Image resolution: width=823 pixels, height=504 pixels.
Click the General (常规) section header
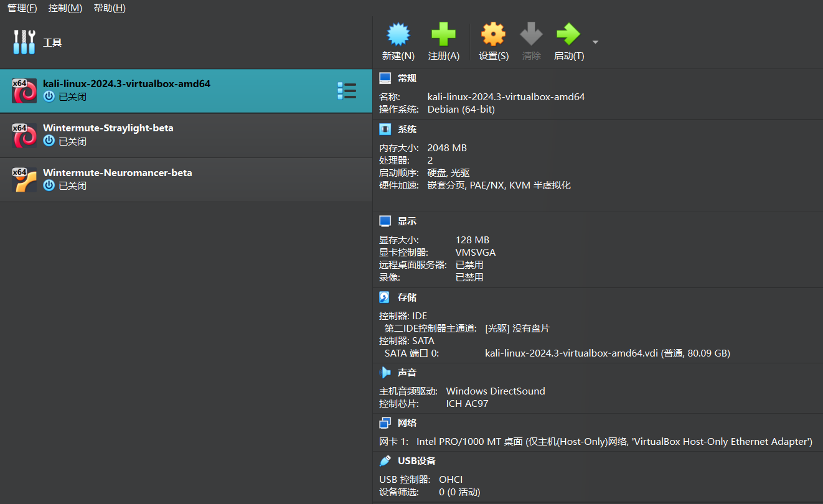pos(407,78)
